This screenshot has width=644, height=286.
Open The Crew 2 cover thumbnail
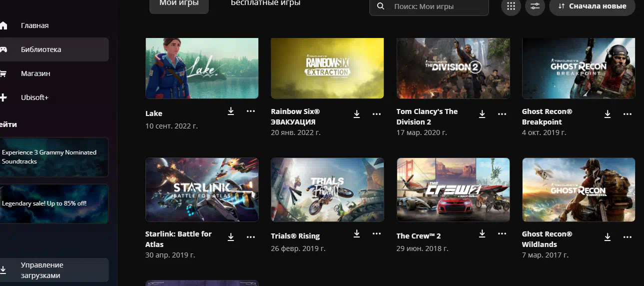453,189
